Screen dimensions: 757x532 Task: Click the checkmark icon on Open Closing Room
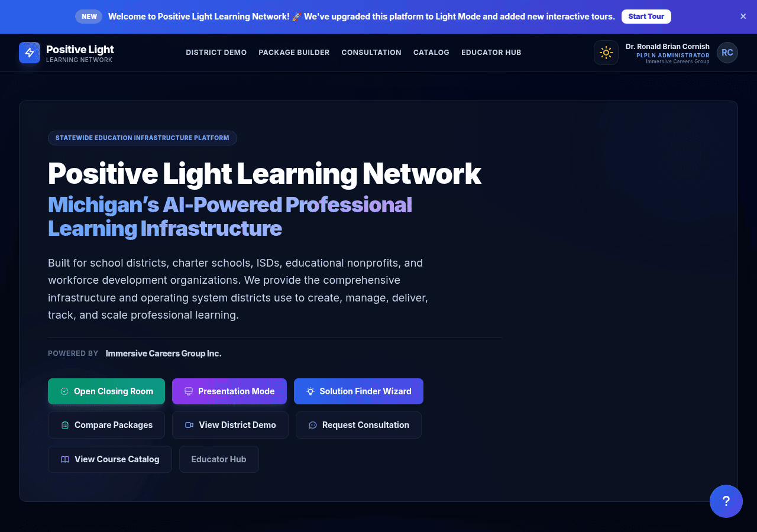pos(64,391)
